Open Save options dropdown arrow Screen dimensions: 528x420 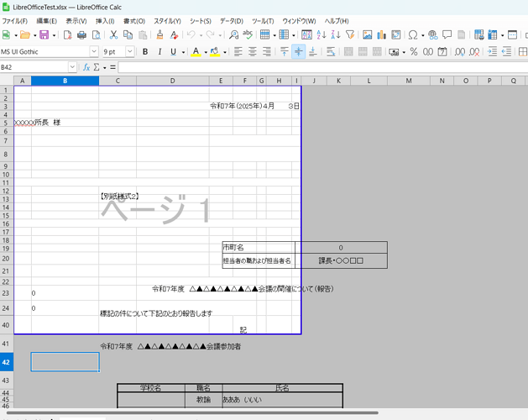click(x=54, y=35)
